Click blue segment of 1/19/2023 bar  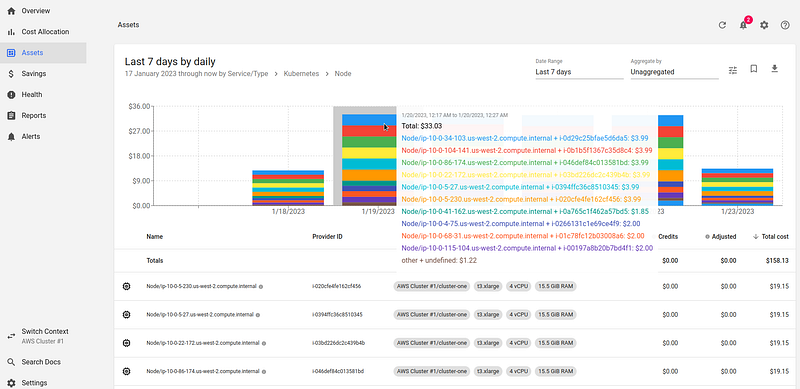[369, 119]
